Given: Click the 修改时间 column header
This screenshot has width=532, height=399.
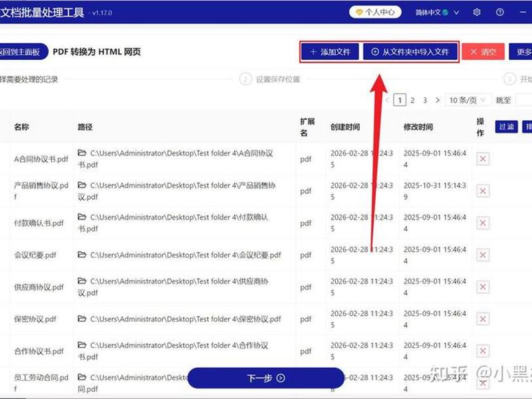Looking at the screenshot, I should [x=418, y=127].
